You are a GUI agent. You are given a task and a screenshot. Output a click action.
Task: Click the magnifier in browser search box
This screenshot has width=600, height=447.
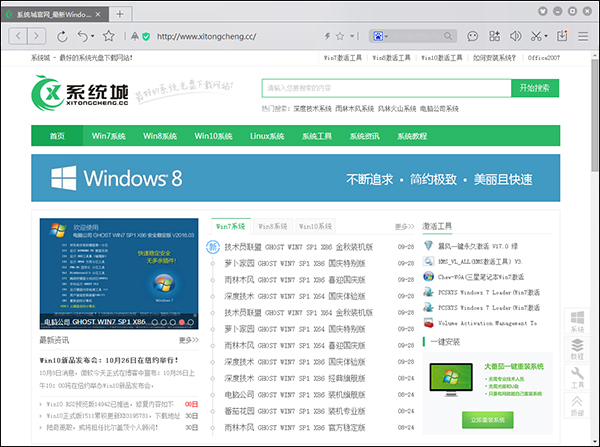coord(448,36)
